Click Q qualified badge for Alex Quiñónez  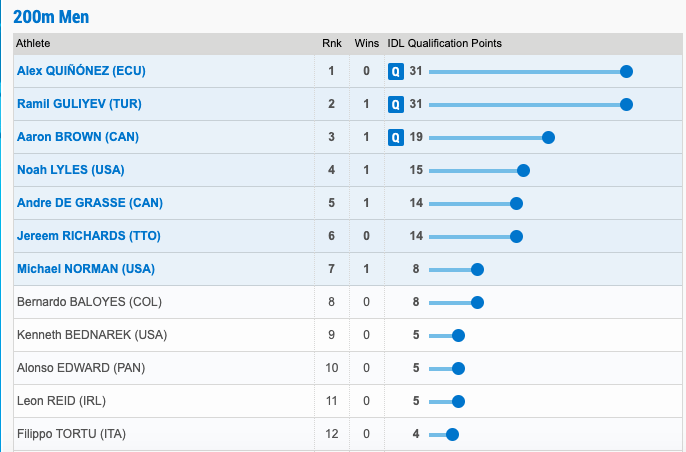(x=396, y=71)
